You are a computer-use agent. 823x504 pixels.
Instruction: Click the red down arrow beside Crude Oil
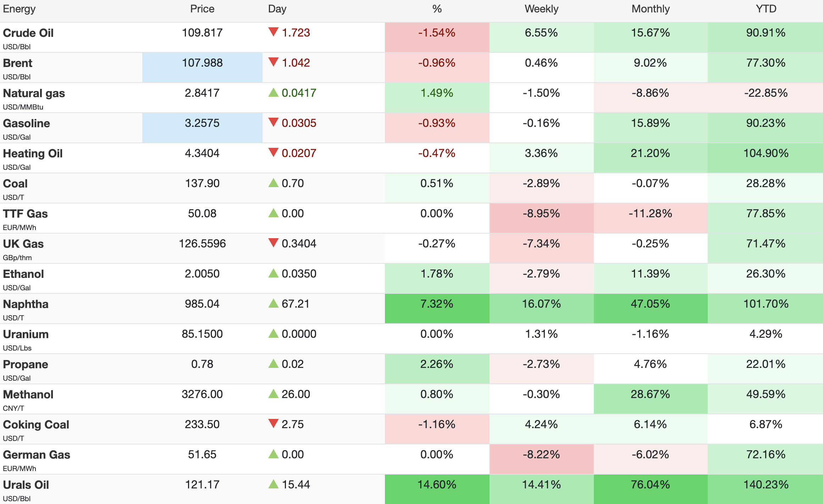(273, 32)
